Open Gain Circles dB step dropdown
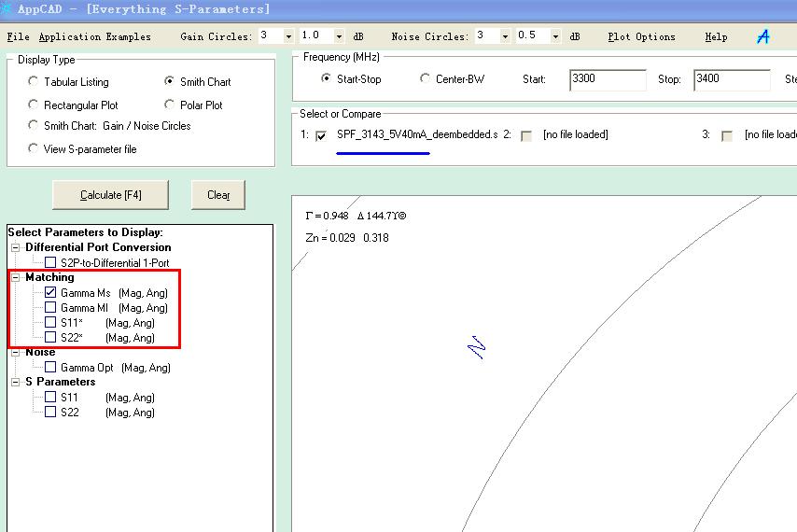Screen dimensions: 797x532 [339, 36]
